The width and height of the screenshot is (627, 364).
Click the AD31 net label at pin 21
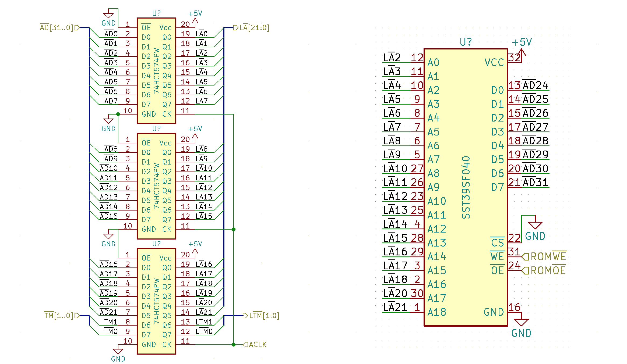(536, 182)
